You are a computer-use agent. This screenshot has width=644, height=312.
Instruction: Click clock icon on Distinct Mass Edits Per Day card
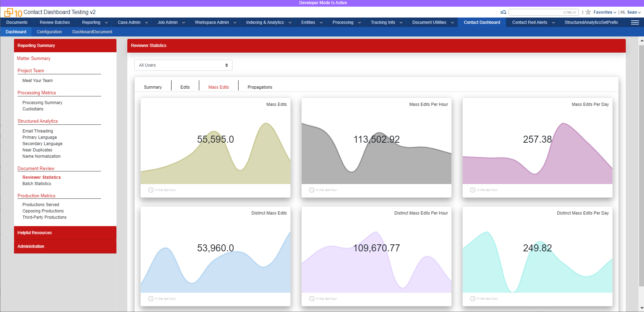[472, 299]
